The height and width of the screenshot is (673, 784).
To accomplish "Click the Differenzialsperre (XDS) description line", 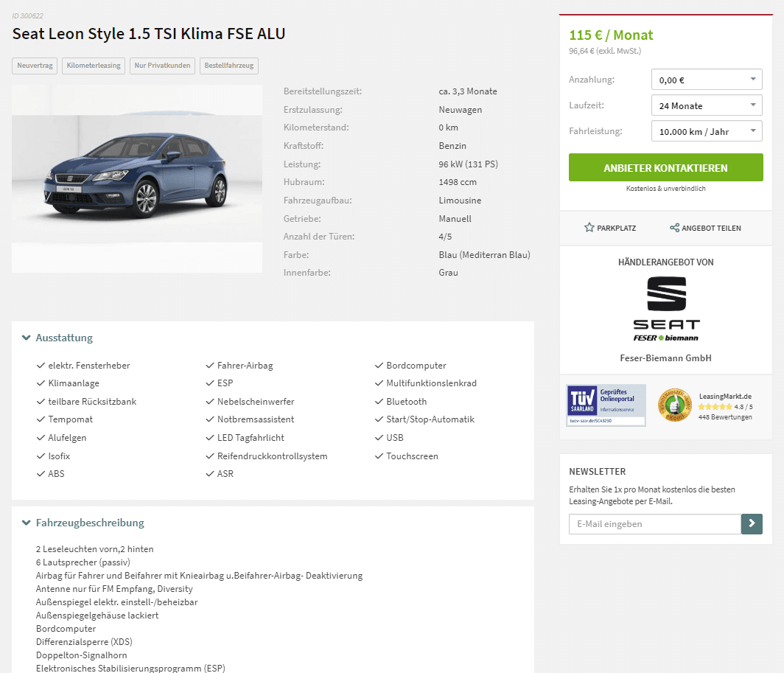I will pos(84,641).
